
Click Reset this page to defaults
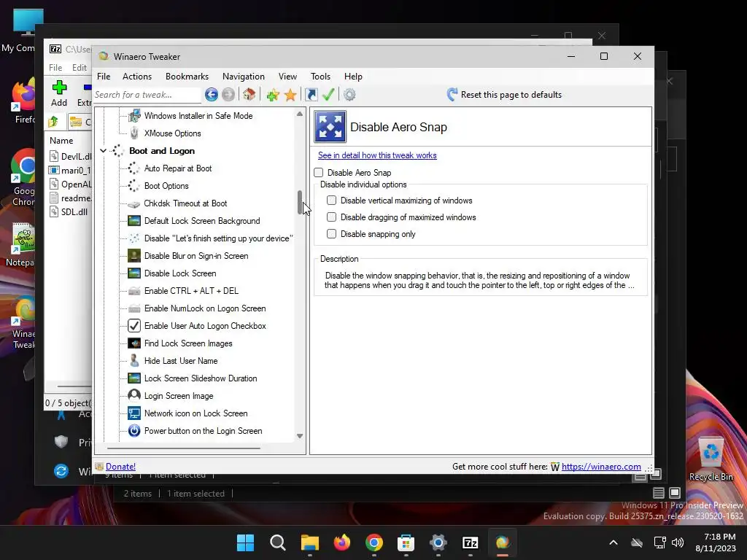point(504,95)
